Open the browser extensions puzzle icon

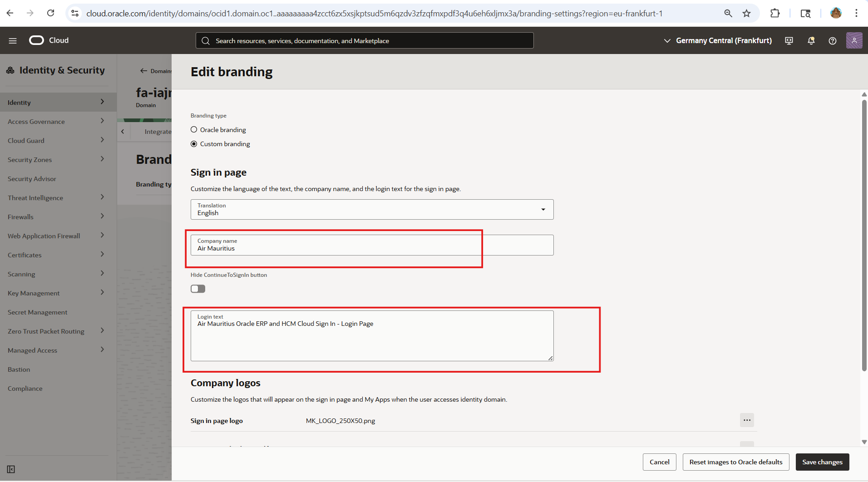point(775,13)
